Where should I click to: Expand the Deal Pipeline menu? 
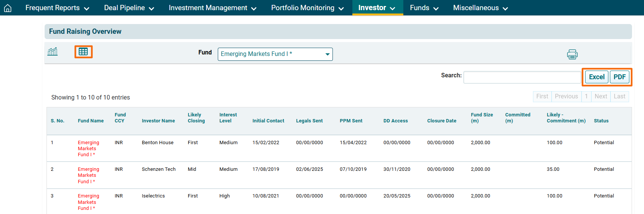(129, 8)
